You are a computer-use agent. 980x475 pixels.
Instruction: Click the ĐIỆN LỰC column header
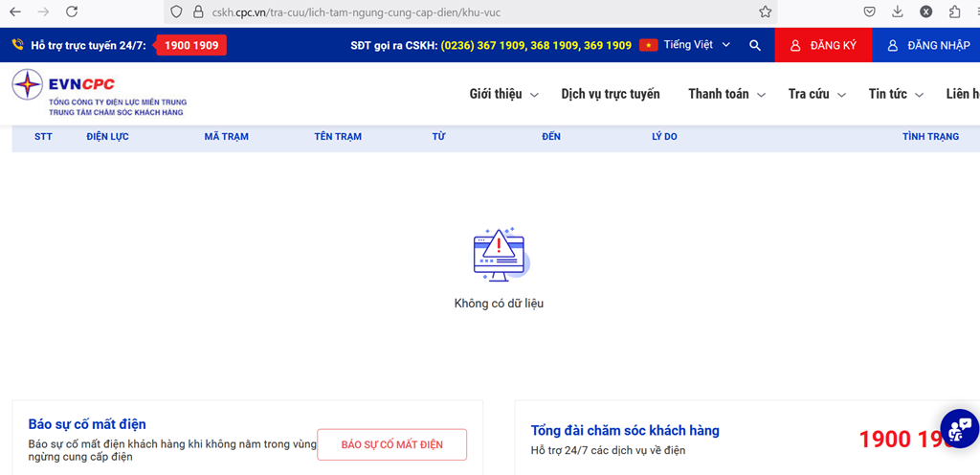pyautogui.click(x=107, y=137)
